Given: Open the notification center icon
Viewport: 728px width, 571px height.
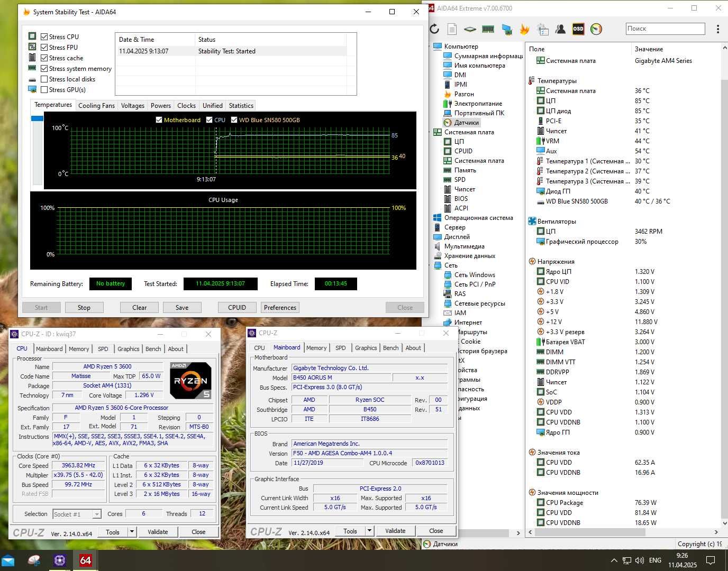Looking at the screenshot, I should coord(711,560).
